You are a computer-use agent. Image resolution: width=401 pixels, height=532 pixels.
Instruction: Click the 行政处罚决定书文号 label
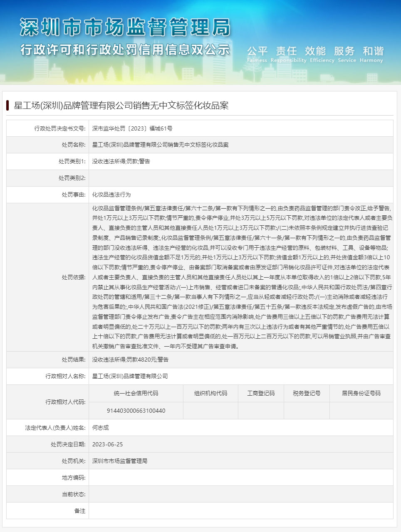pyautogui.click(x=59, y=128)
